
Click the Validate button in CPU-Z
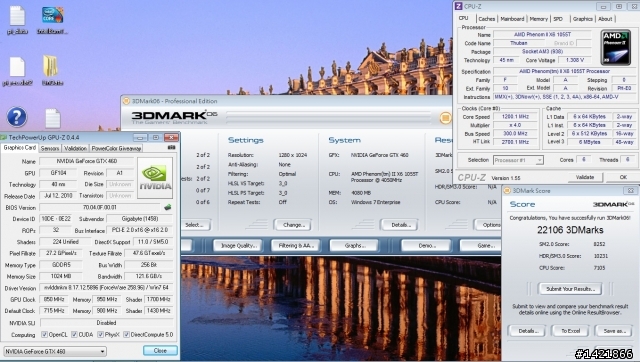[x=585, y=177]
